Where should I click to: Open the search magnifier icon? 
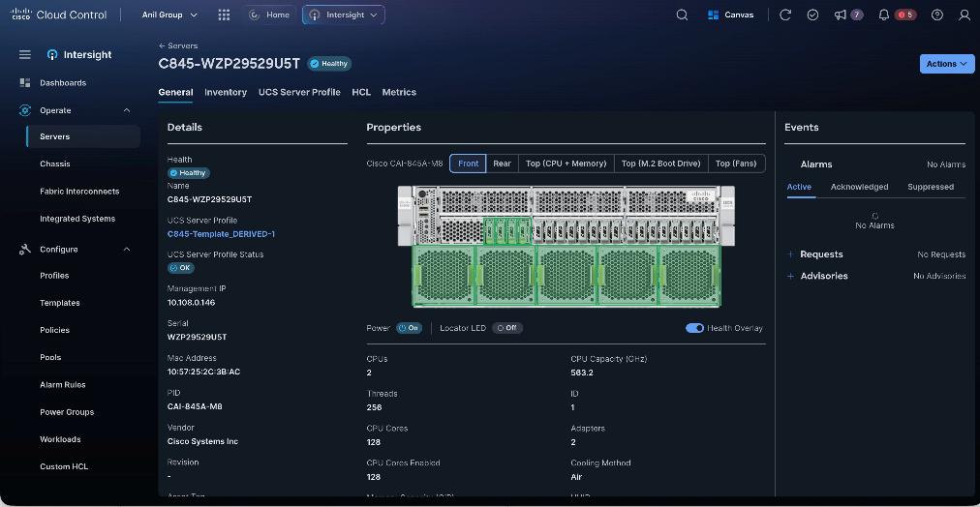(682, 15)
